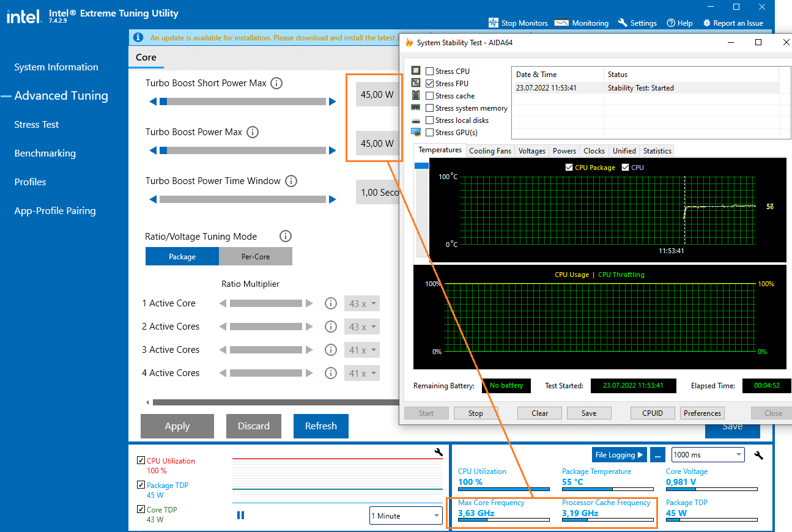The height and width of the screenshot is (532, 792).
Task: Toggle Package TDP graph checkbox
Action: click(141, 485)
